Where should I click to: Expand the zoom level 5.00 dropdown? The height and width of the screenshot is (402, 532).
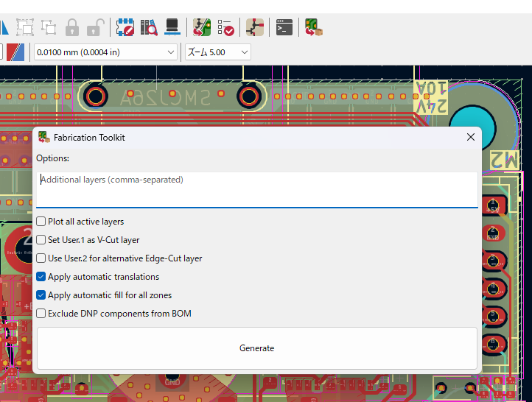pyautogui.click(x=217, y=52)
